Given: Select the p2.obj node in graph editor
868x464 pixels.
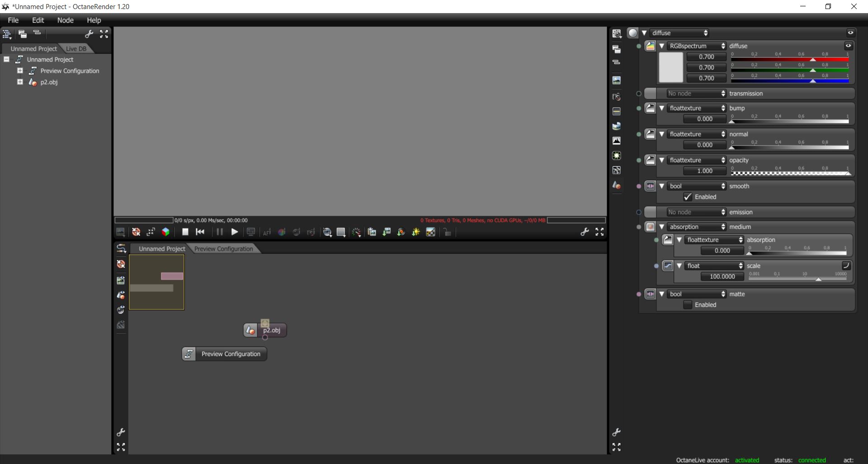Looking at the screenshot, I should (265, 330).
